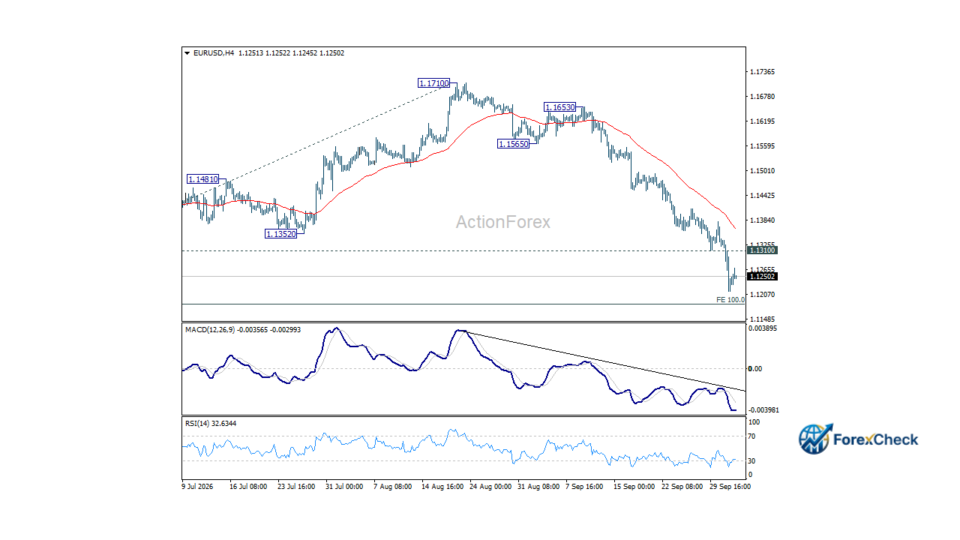
Task: Click the 7 Aug 08:00 date label
Action: pos(392,487)
